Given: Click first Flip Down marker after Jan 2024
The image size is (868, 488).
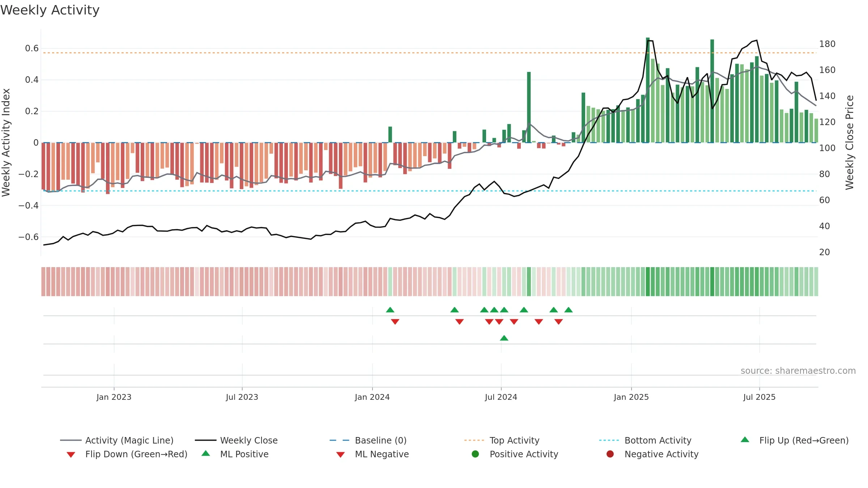Looking at the screenshot, I should click(x=395, y=322).
